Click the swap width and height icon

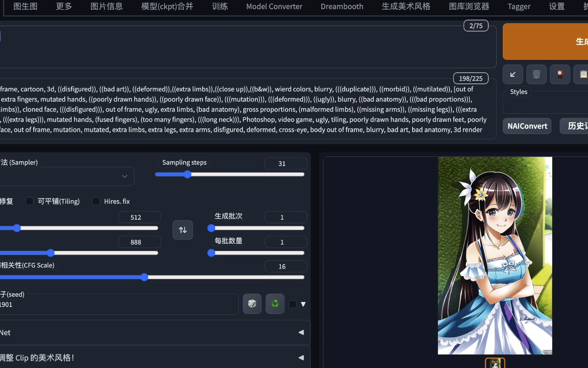click(183, 230)
